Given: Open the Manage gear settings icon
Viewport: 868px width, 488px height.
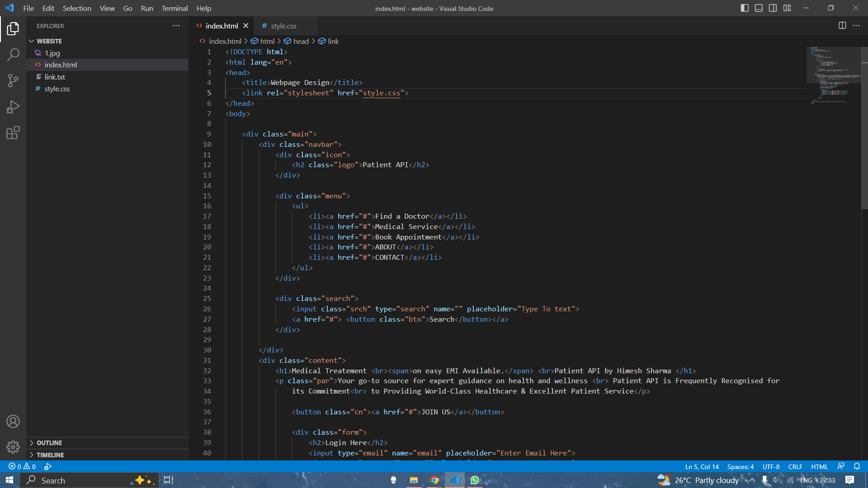Looking at the screenshot, I should click(13, 447).
